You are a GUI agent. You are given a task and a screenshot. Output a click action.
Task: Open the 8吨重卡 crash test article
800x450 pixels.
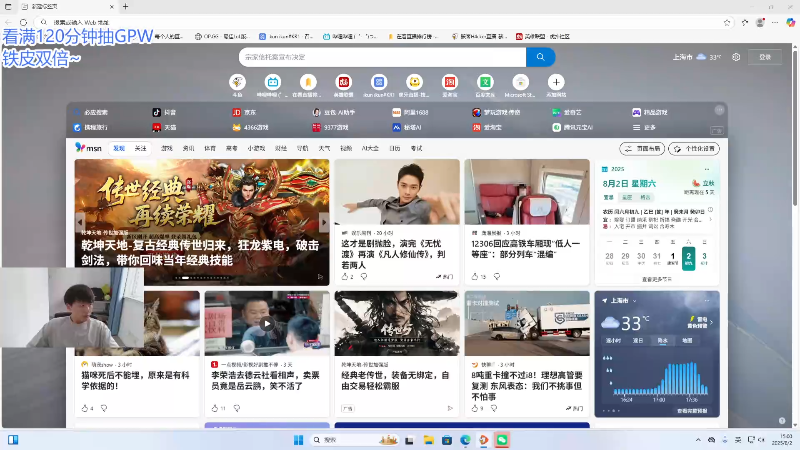527,386
